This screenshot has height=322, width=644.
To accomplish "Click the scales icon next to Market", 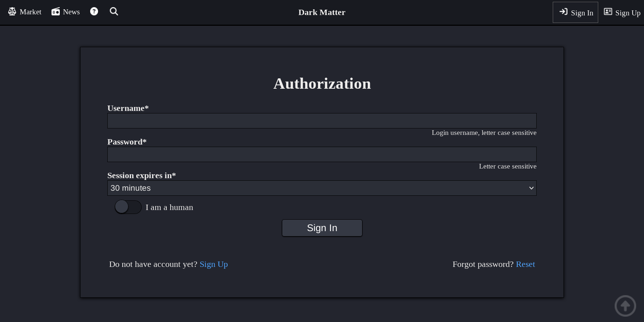I will coord(12,11).
